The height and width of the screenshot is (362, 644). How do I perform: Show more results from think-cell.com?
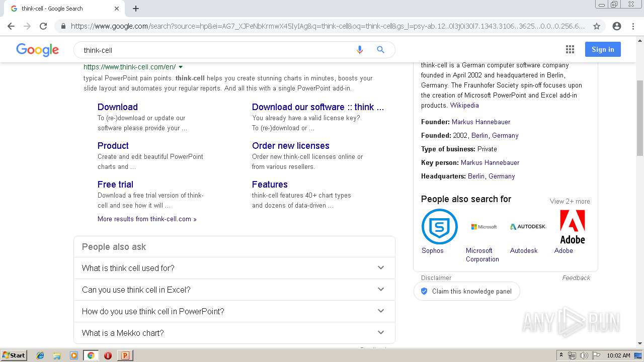[147, 219]
